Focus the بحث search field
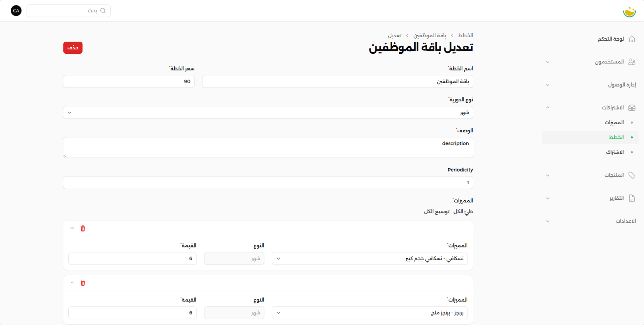Viewport: 644px width, 325px height. point(69,11)
